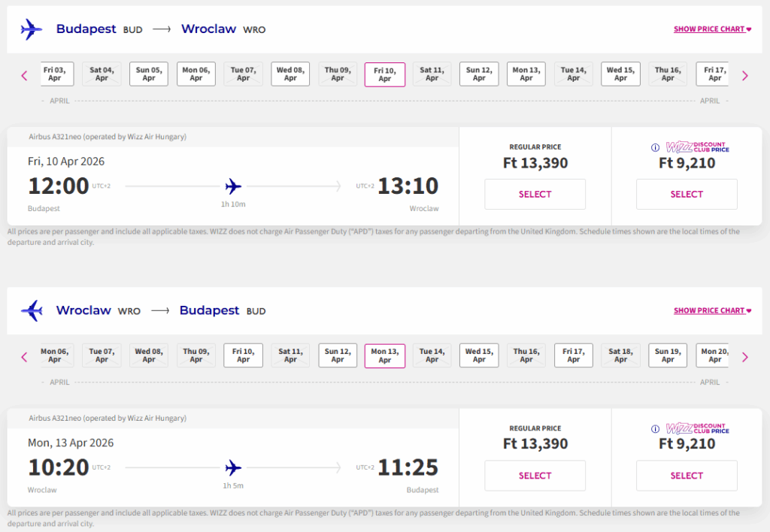Image resolution: width=770 pixels, height=532 pixels.
Task: Click the return Wroclaw flight plane icon
Action: 32,310
